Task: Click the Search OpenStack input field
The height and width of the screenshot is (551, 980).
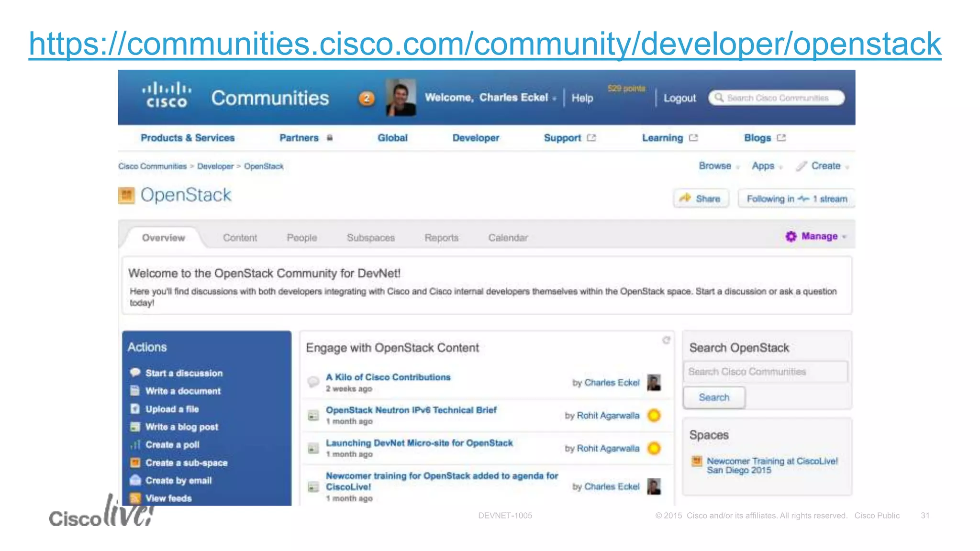Action: click(766, 372)
